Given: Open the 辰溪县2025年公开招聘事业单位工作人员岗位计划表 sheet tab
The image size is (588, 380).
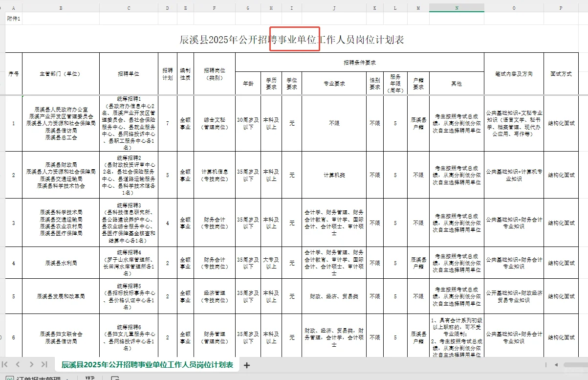Looking at the screenshot, I should click(x=147, y=365).
